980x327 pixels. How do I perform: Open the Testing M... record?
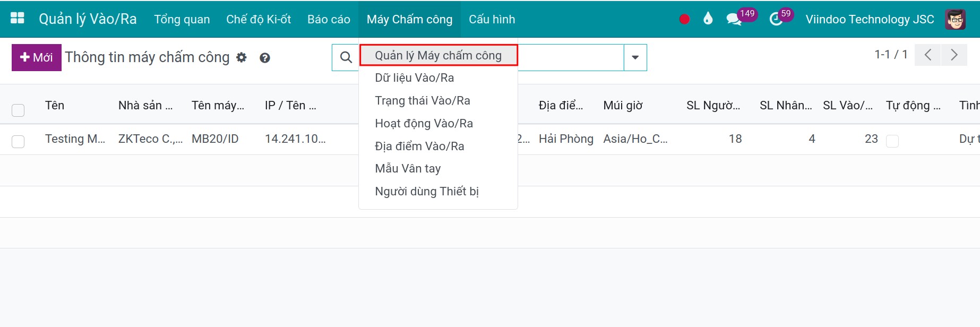point(75,139)
